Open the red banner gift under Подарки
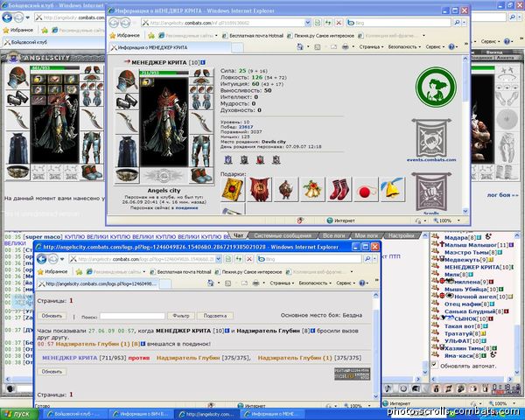This screenshot has width=525, height=420. click(x=259, y=190)
